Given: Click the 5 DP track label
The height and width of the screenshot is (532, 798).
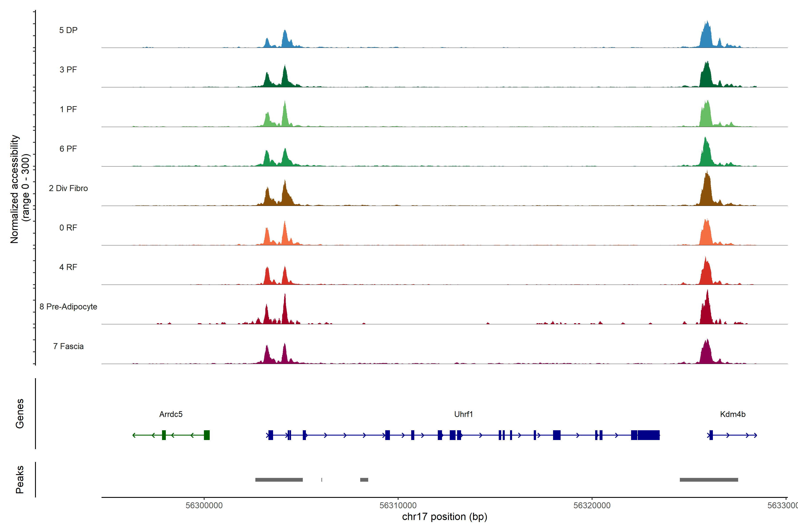Looking at the screenshot, I should [x=68, y=30].
